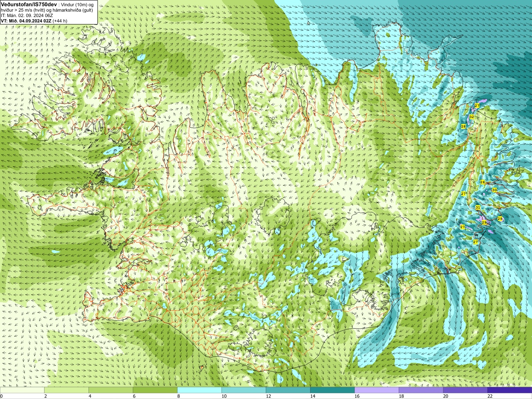Pick the 8–10 m/s pale cyan legend swatch

199,390
